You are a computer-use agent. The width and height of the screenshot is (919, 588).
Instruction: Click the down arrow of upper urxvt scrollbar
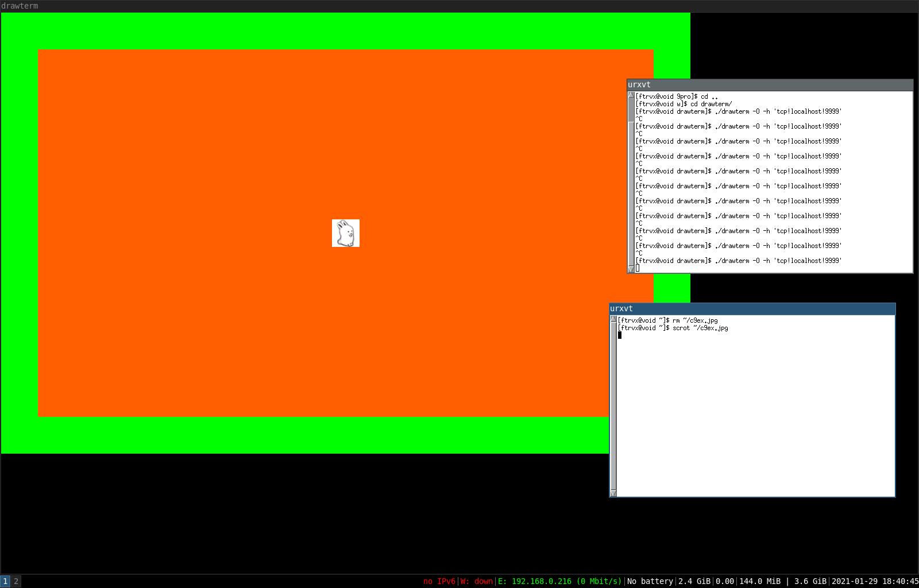click(x=631, y=269)
